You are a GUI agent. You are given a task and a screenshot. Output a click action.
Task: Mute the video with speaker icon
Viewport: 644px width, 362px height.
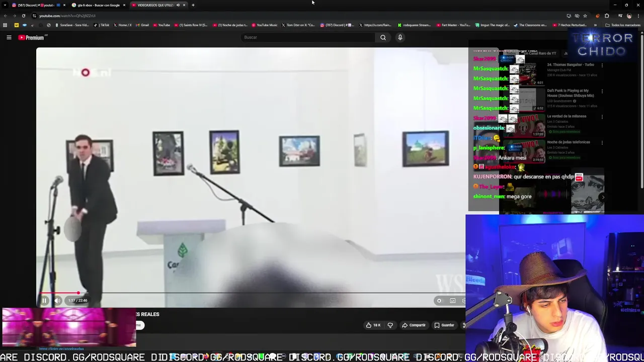57,301
